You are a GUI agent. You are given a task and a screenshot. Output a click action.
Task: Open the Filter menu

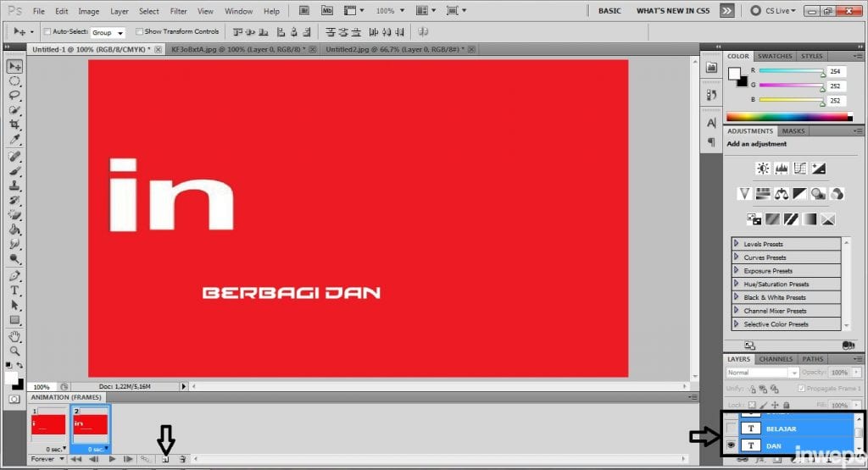tap(178, 11)
